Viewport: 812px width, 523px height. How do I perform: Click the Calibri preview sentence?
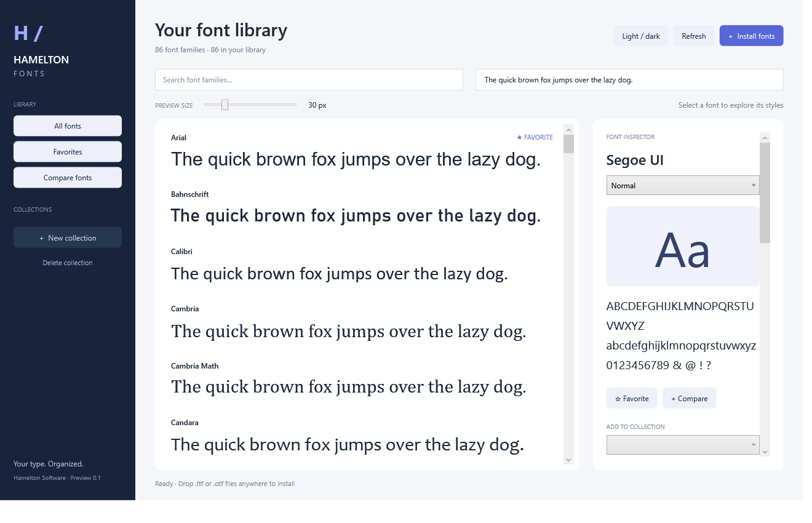coord(340,273)
